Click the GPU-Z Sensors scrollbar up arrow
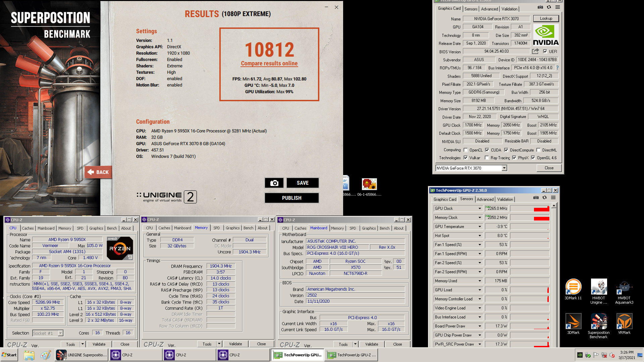 [554, 205]
